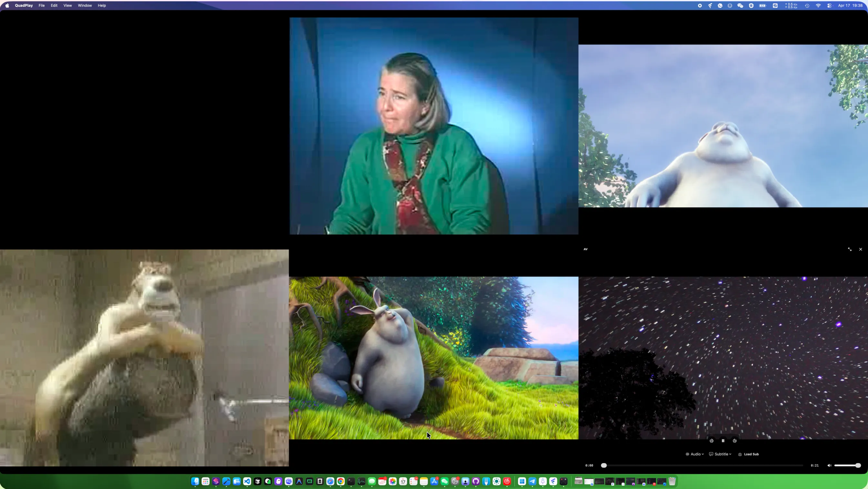Open Finder from the Dock
The width and height of the screenshot is (868, 489).
point(195,481)
